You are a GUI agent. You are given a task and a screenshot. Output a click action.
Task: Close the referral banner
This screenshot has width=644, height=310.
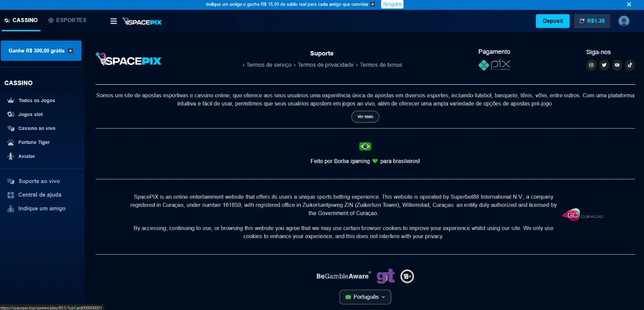coord(629,4)
